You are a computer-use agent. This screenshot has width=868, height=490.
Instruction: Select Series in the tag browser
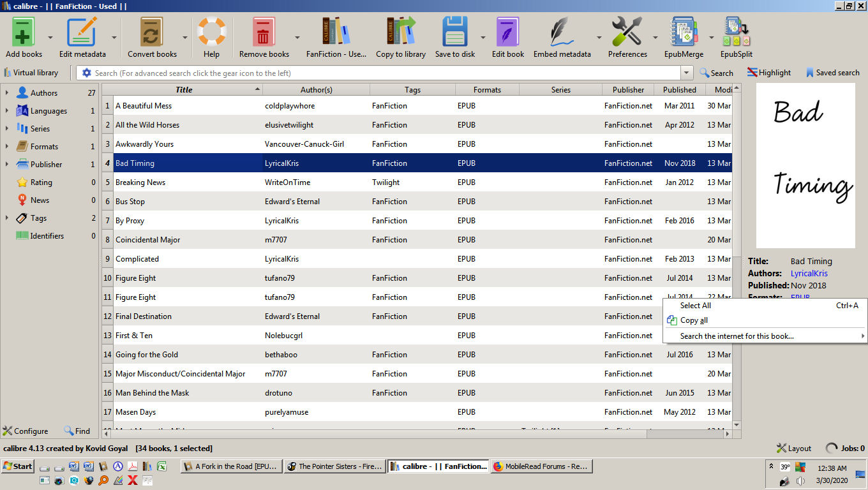click(x=40, y=129)
